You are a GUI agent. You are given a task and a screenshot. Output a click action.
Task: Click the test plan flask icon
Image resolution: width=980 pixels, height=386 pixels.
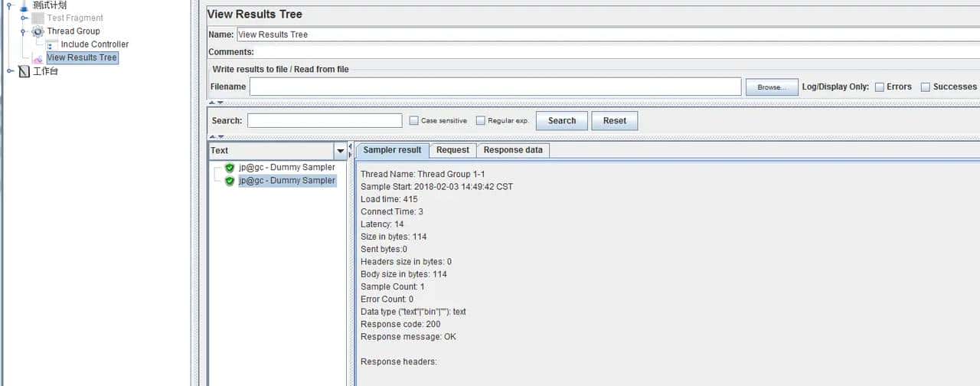pyautogui.click(x=24, y=5)
